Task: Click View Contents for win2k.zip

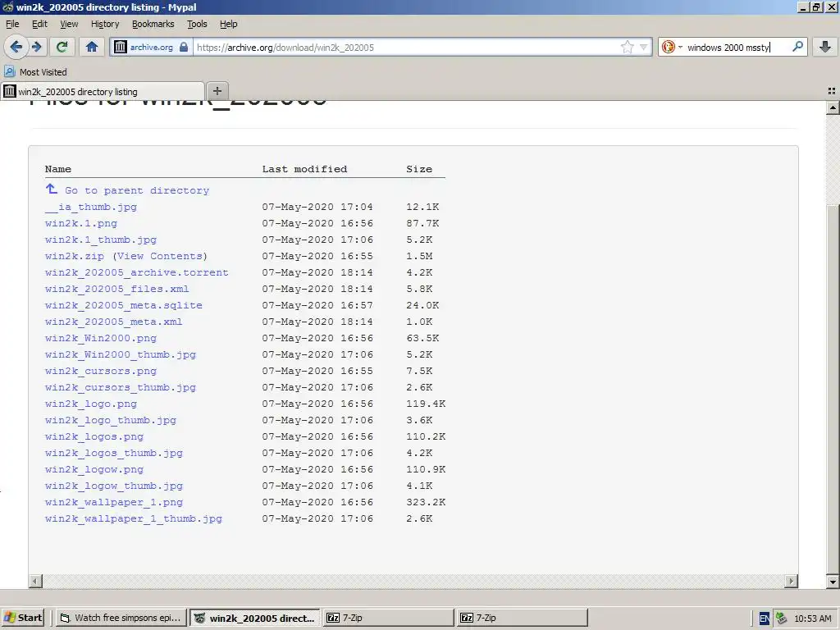Action: click(160, 256)
